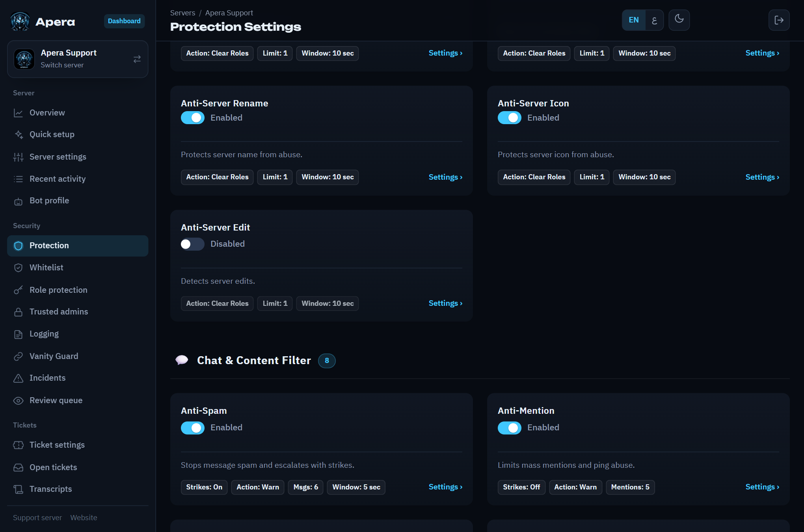Click the Quick setup sparkle icon
This screenshot has width=804, height=532.
click(18, 135)
